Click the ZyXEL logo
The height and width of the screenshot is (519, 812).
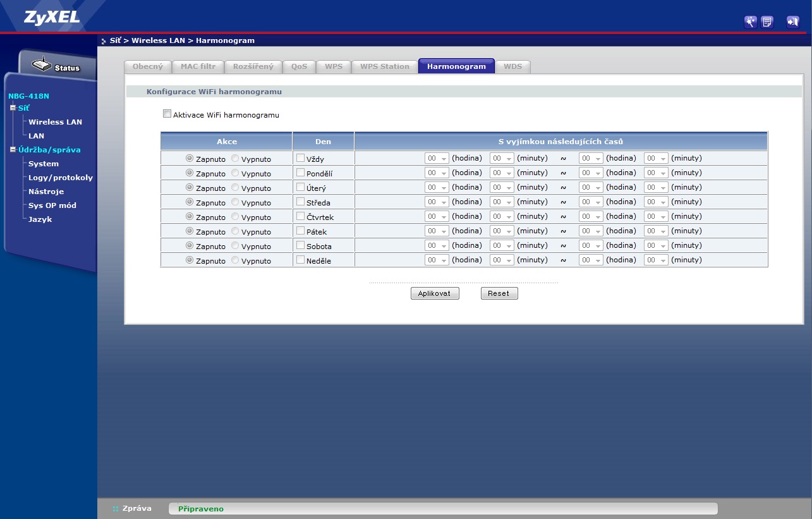point(52,17)
